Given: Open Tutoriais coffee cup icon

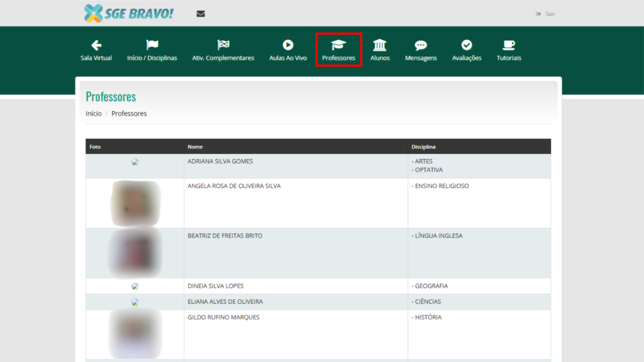Looking at the screenshot, I should pos(509,45).
